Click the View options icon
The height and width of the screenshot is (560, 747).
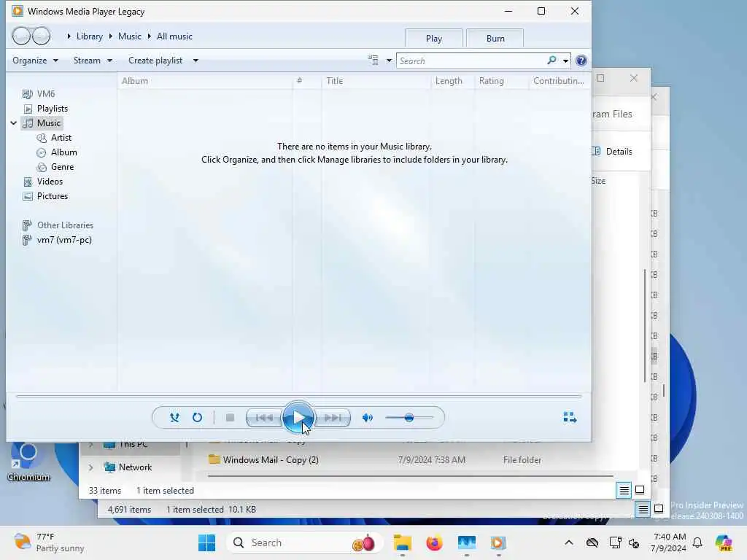373,61
